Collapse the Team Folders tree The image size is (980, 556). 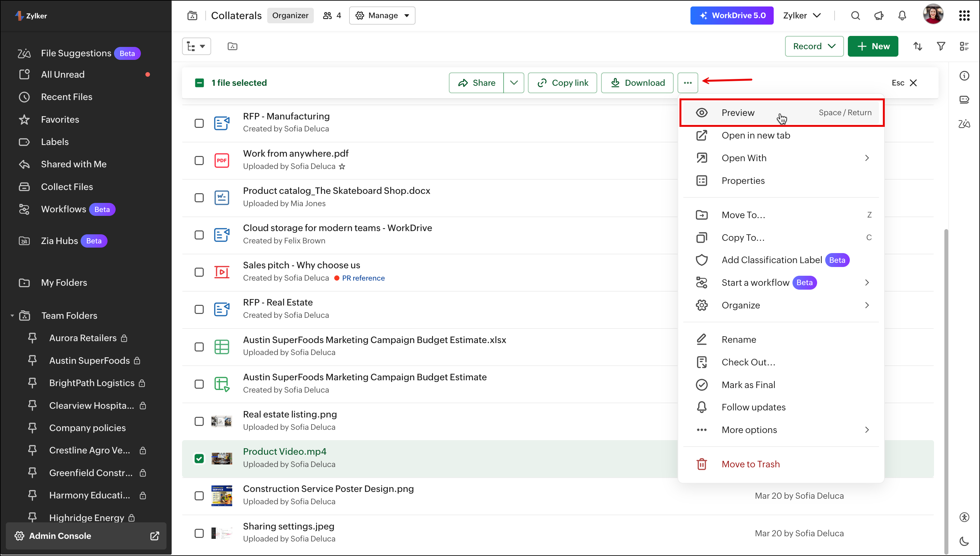[12, 316]
